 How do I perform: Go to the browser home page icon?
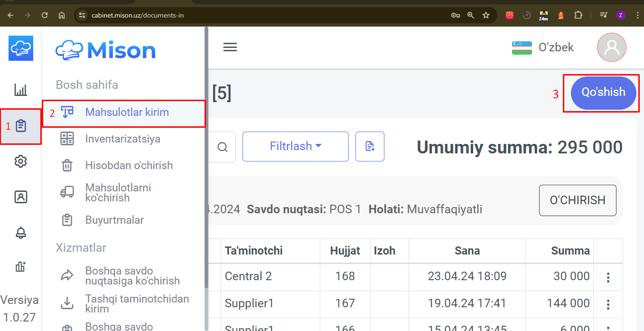62,15
